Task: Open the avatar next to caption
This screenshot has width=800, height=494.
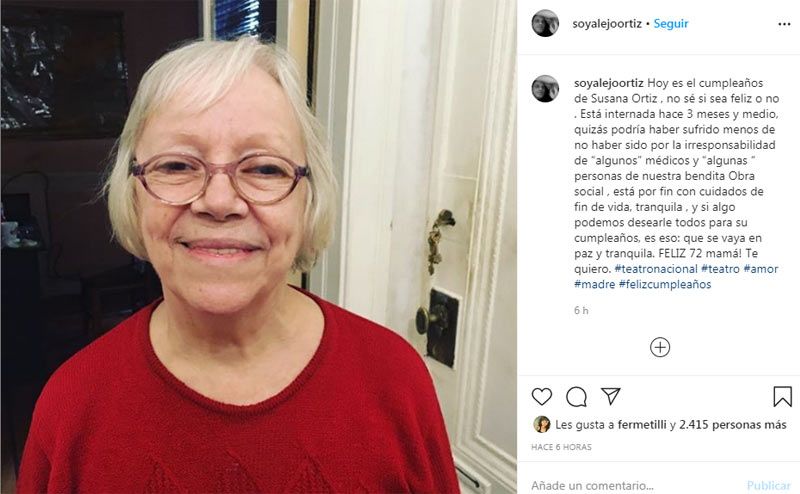Action: click(x=545, y=89)
